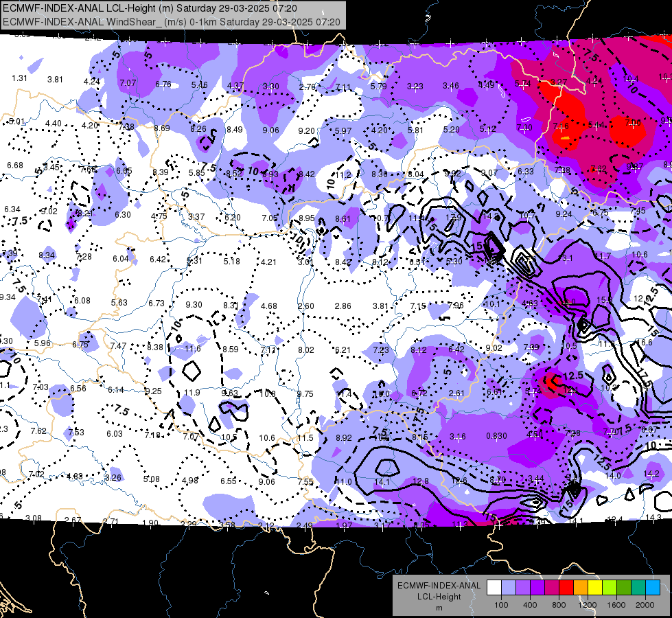Pick the sky blue legend swatch
Viewport: 672px width, 618px height.
tap(653, 588)
